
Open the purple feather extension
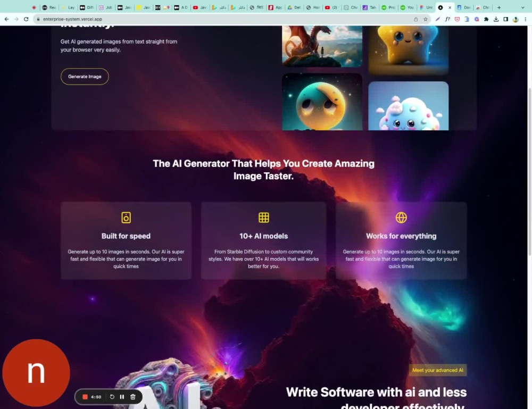[438, 19]
